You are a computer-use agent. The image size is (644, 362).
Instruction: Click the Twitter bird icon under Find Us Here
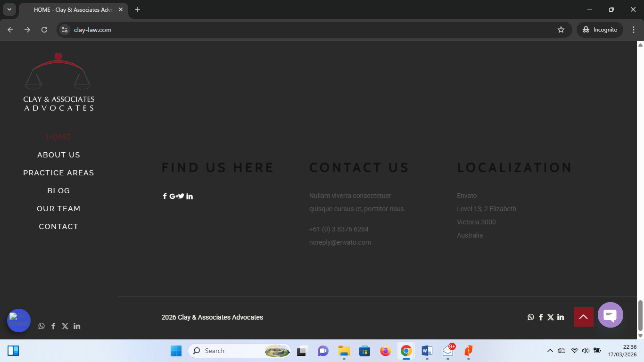(181, 196)
